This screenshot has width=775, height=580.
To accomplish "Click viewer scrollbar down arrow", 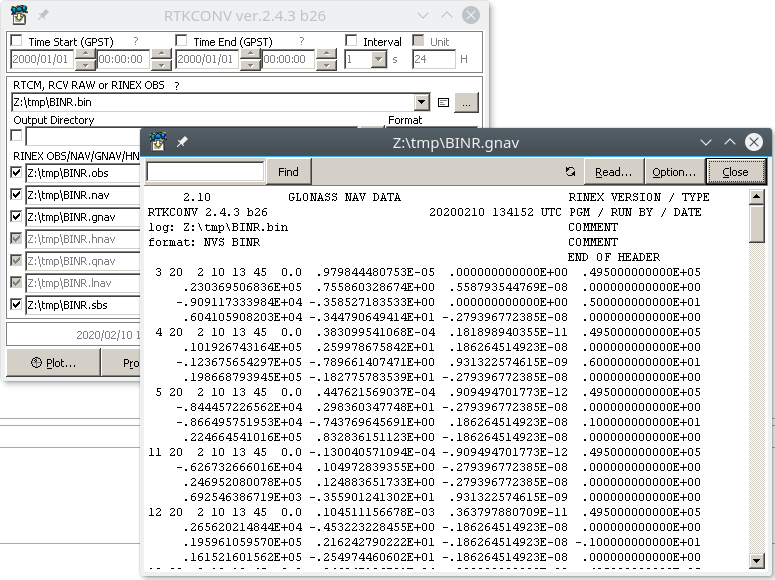I will [x=757, y=560].
